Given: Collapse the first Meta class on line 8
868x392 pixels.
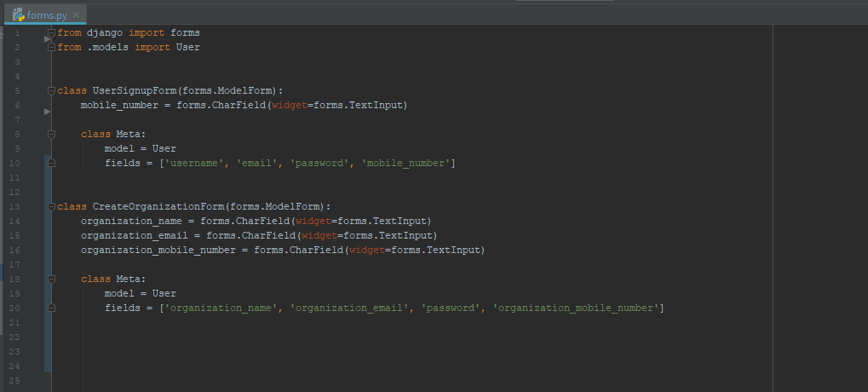Looking at the screenshot, I should [x=51, y=134].
